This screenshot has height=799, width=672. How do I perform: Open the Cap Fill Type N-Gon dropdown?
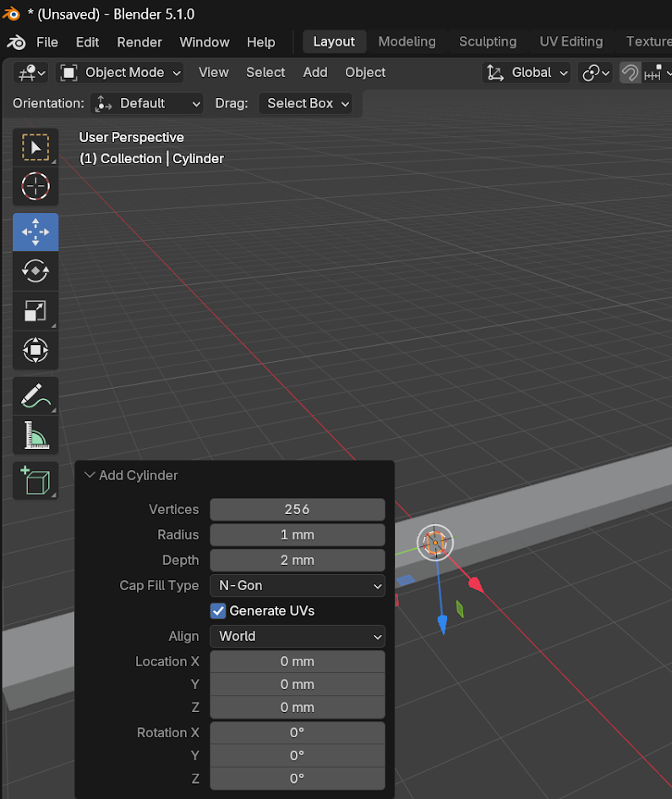click(297, 585)
